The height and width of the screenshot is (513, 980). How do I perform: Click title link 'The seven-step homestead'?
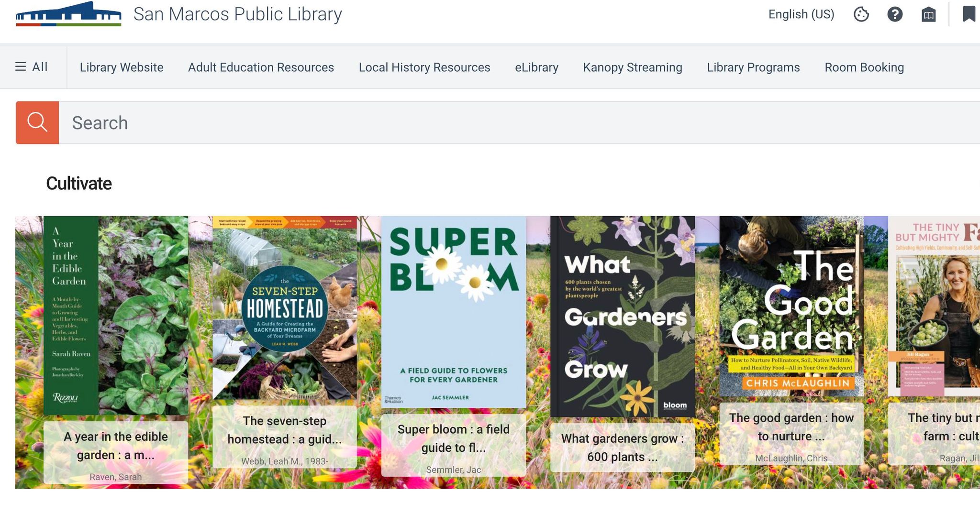coord(285,430)
